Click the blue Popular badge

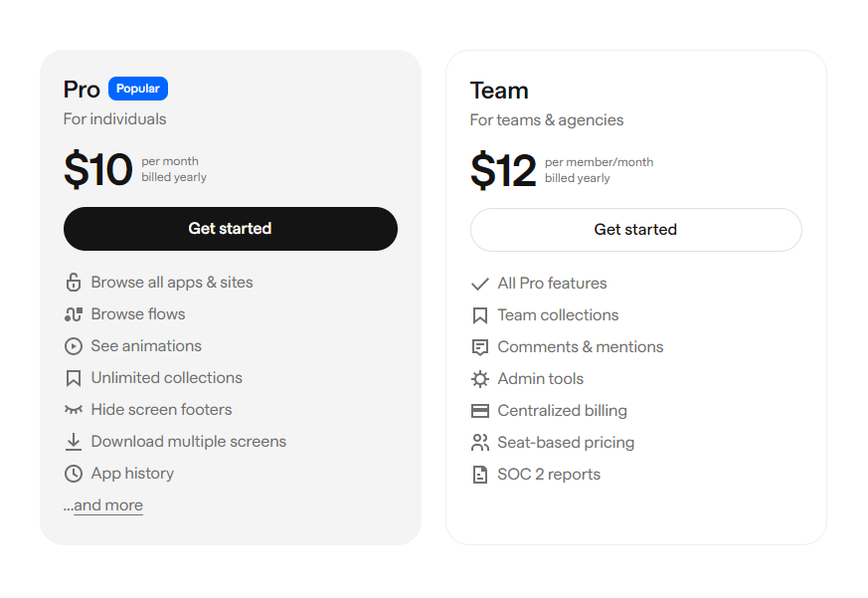coord(138,89)
